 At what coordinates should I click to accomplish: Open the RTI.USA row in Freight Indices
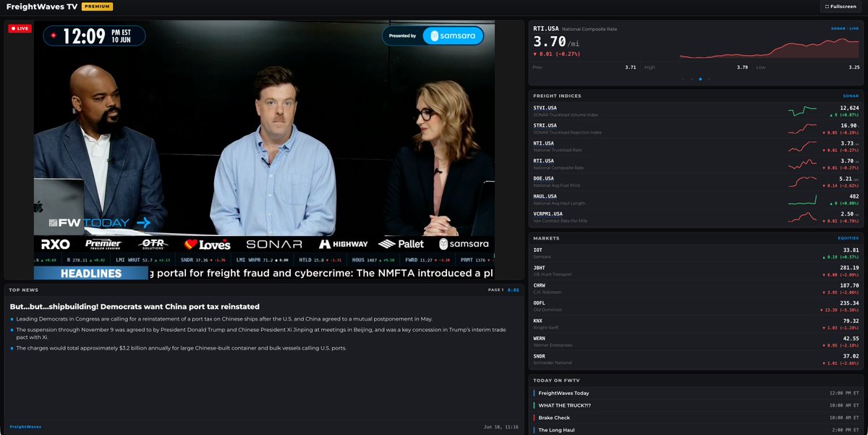click(695, 164)
